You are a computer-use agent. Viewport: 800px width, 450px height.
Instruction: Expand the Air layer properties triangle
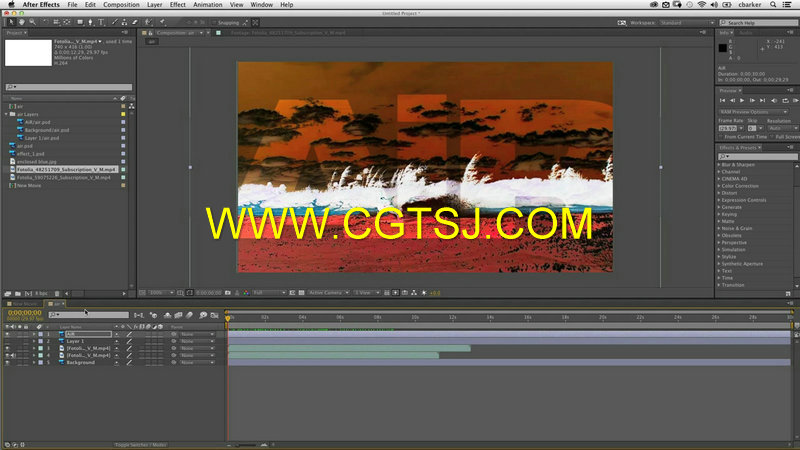coord(34,334)
